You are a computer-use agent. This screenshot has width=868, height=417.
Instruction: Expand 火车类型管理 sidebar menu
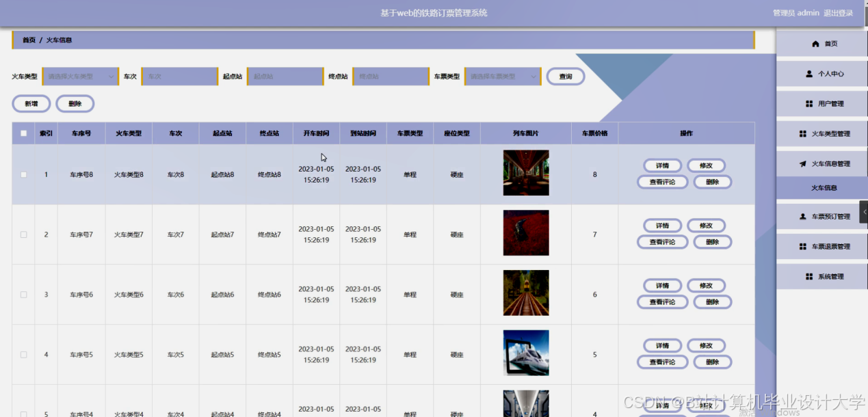pyautogui.click(x=822, y=134)
